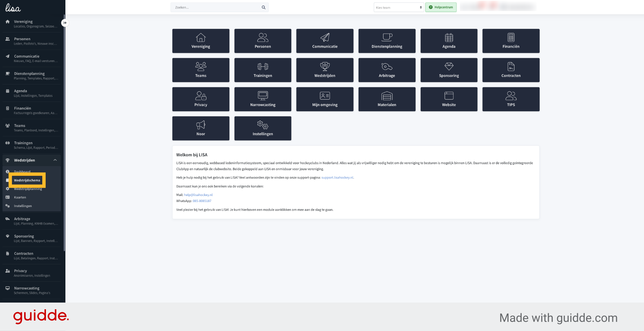
Task: Collapse the sidebar with arrow button
Action: (65, 23)
